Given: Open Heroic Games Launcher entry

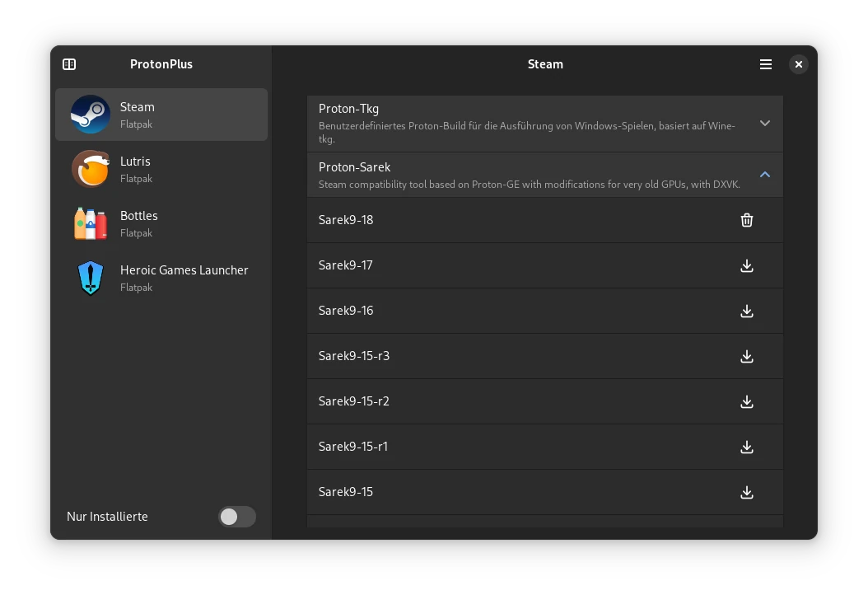Looking at the screenshot, I should (161, 278).
